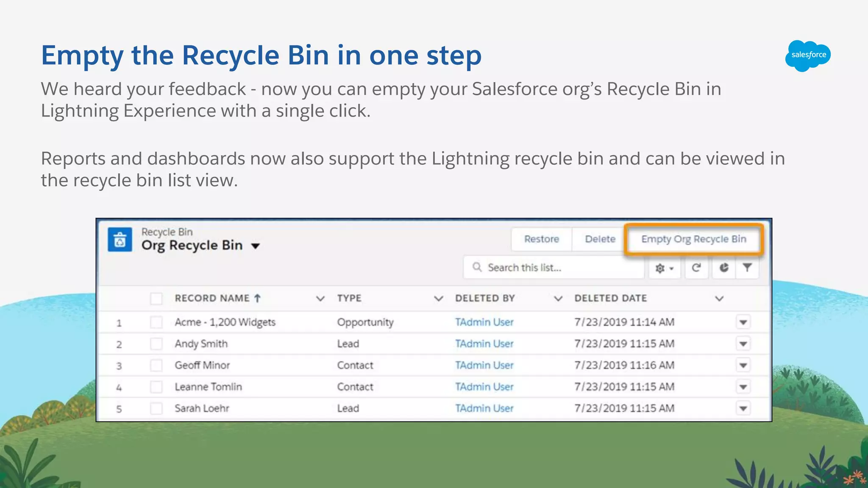Select the Andy Smith record name
Viewport: 868px width, 488px height.
click(201, 344)
